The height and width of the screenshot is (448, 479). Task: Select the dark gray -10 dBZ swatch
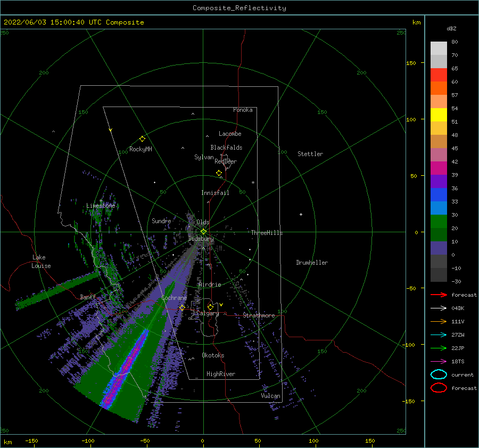click(439, 275)
